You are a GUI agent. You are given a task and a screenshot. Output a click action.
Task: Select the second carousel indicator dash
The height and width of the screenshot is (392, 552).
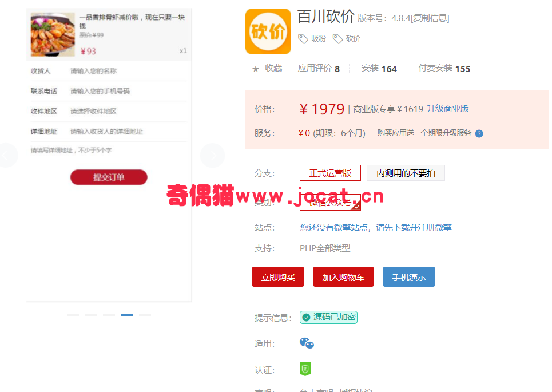[x=91, y=315]
